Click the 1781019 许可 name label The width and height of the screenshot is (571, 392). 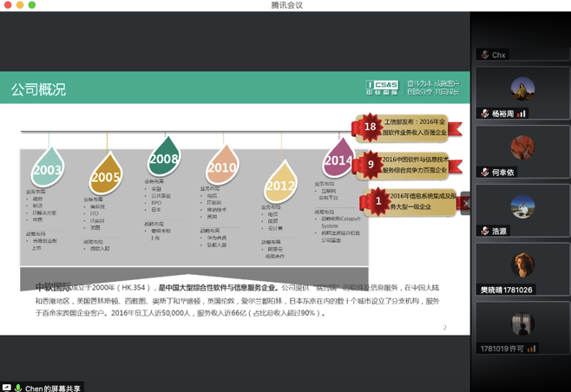(x=502, y=349)
